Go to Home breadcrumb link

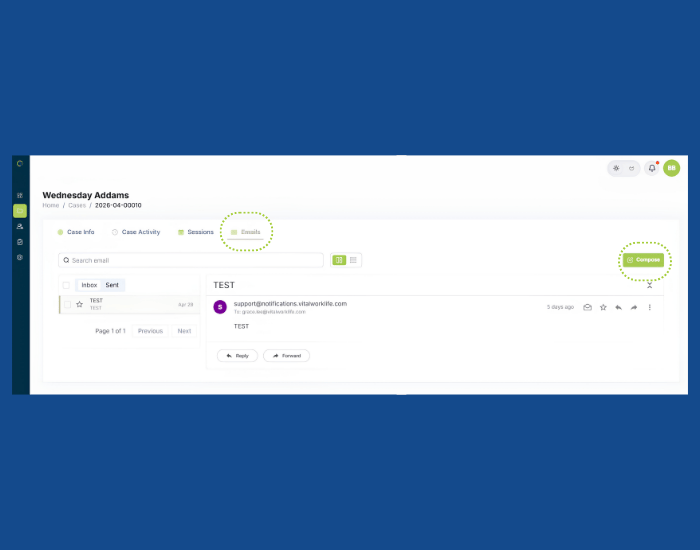(x=50, y=205)
